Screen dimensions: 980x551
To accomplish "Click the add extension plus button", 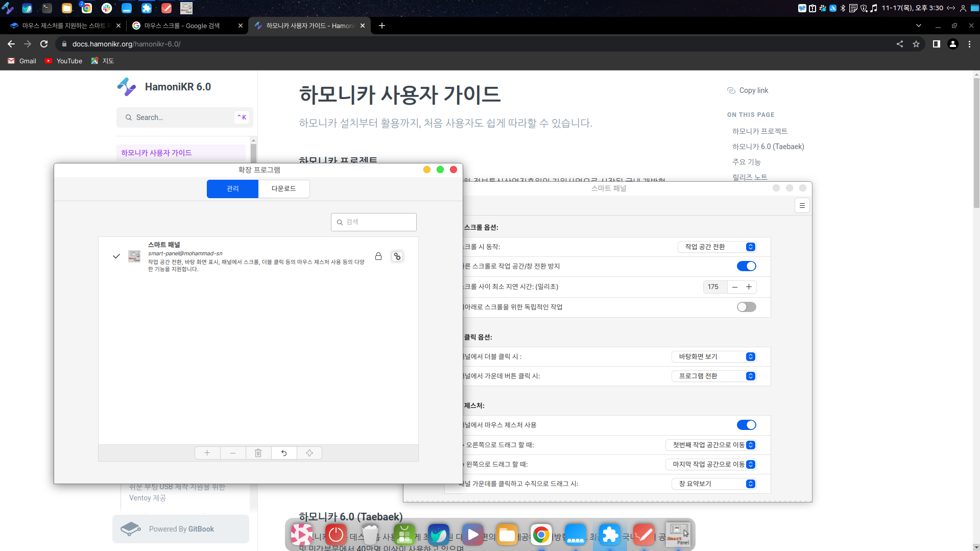I will point(207,453).
